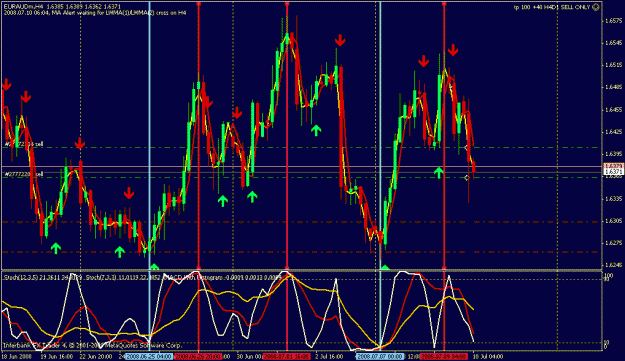Click the 1.6335 price scale label
Image resolution: width=625 pixels, height=361 pixels.
click(x=614, y=198)
